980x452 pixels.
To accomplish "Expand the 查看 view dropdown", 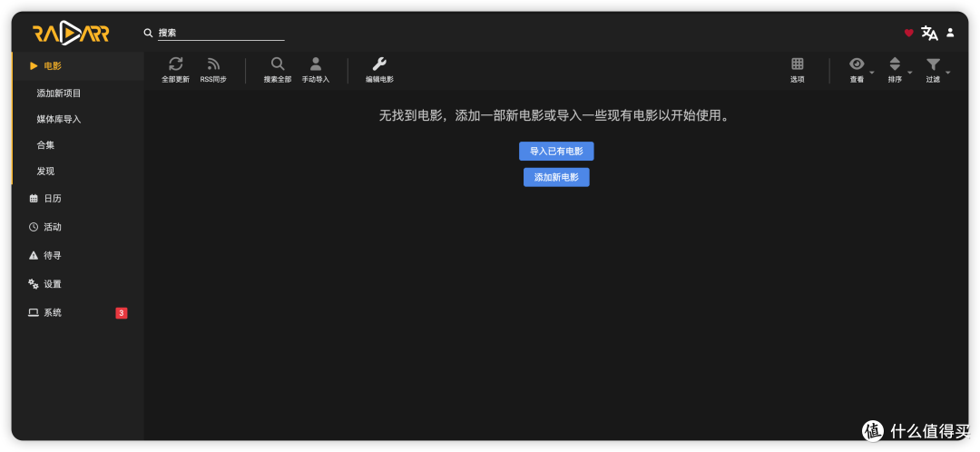I will pos(860,69).
